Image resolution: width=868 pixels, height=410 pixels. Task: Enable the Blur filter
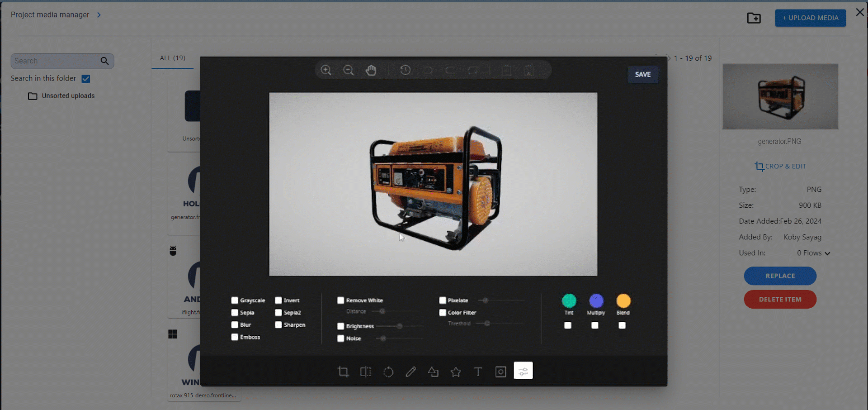[235, 324]
